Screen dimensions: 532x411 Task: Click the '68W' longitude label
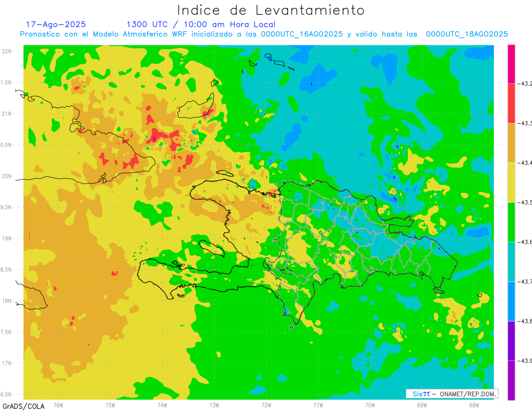[473, 405]
